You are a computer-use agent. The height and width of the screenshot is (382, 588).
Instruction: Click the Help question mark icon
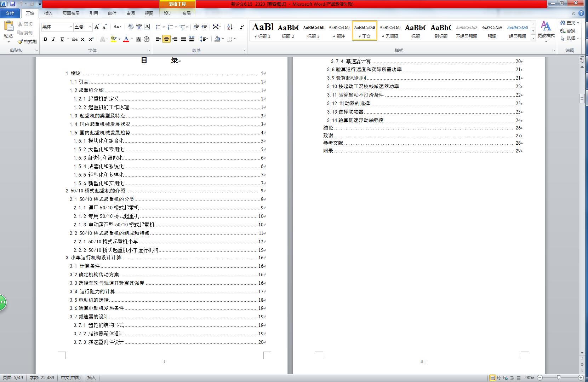tap(581, 13)
